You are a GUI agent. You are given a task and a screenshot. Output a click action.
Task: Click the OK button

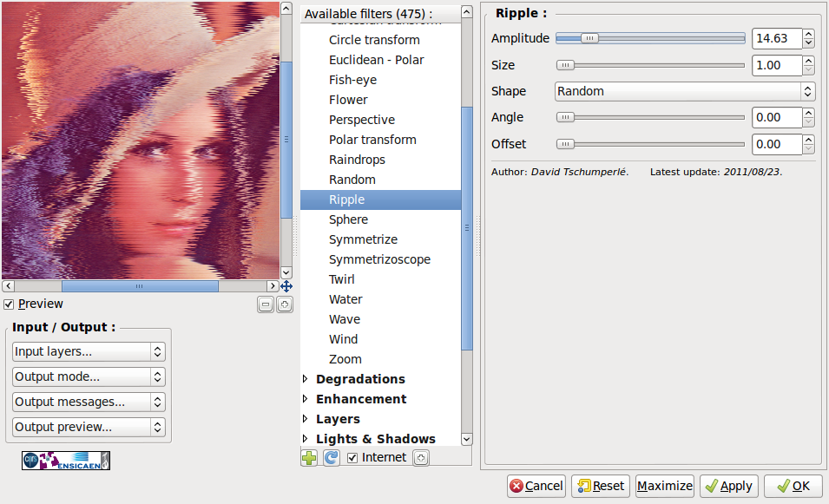(793, 486)
